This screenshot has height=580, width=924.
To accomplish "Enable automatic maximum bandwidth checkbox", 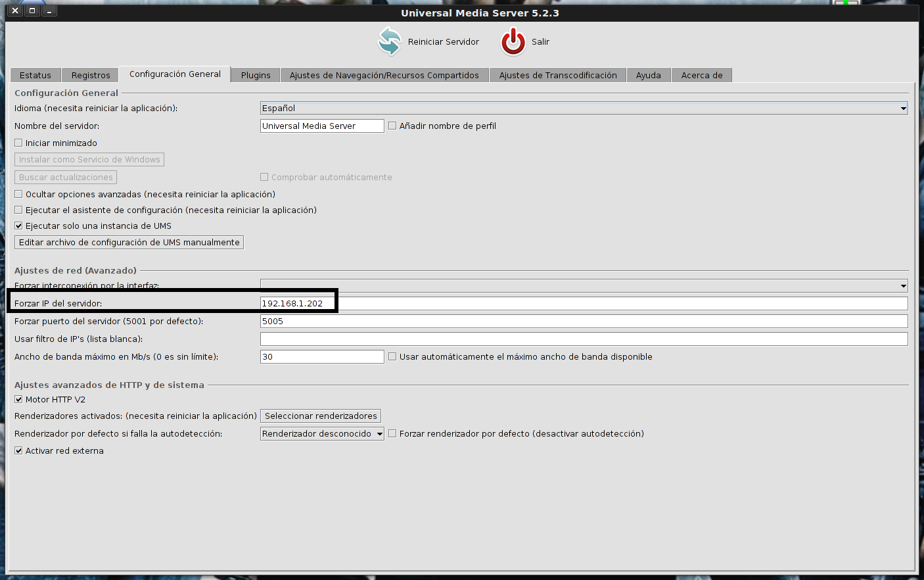I will [392, 356].
